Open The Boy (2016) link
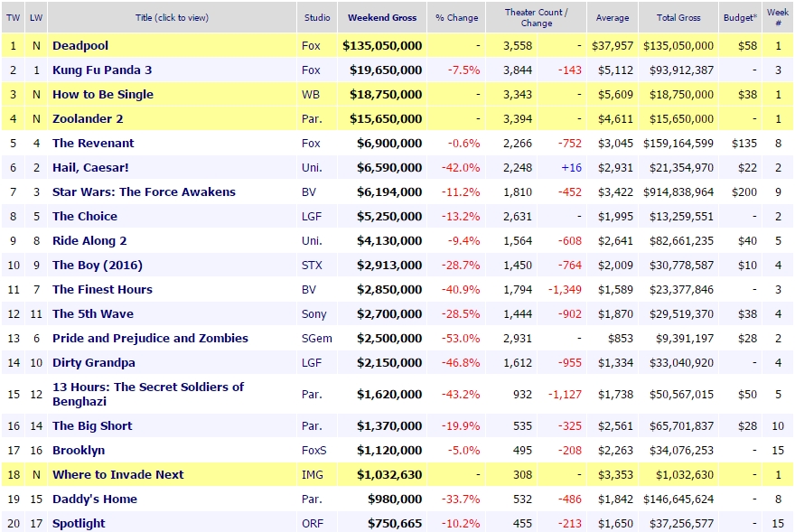The height and width of the screenshot is (532, 795). (x=98, y=265)
